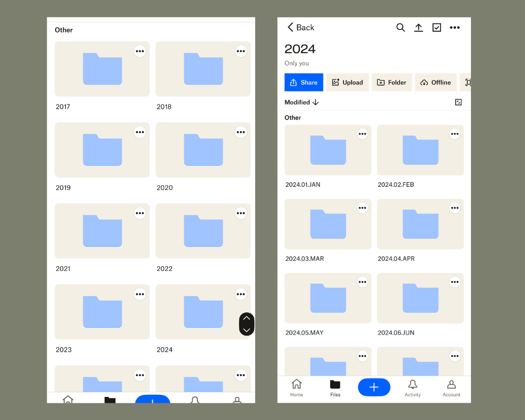
Task: Open options menu for 2017 folder
Action: tap(140, 51)
